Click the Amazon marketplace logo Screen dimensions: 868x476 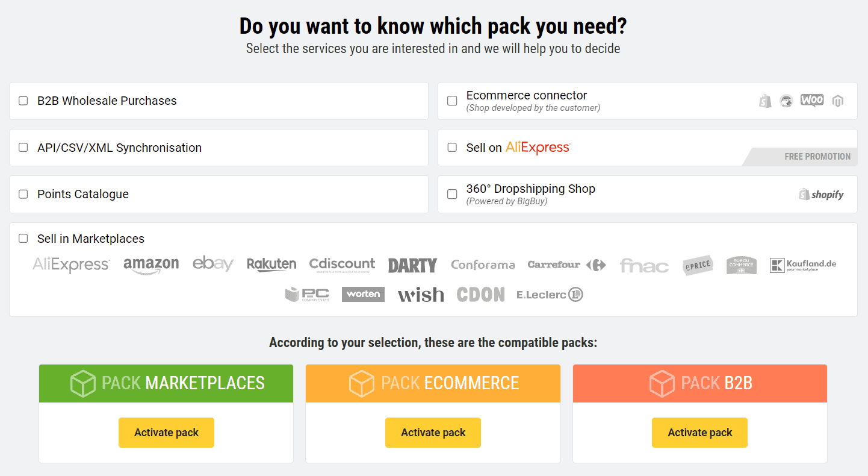pos(151,264)
